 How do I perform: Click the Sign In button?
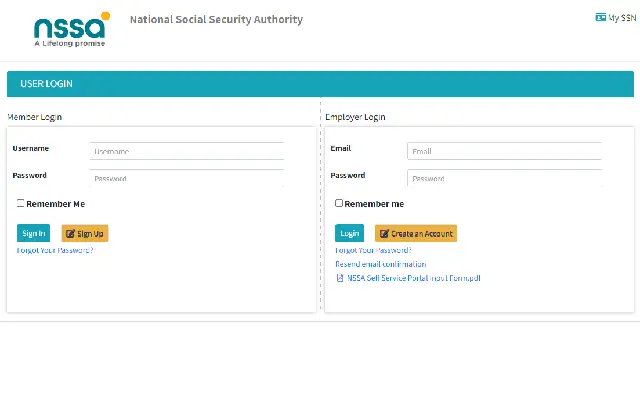(x=33, y=233)
